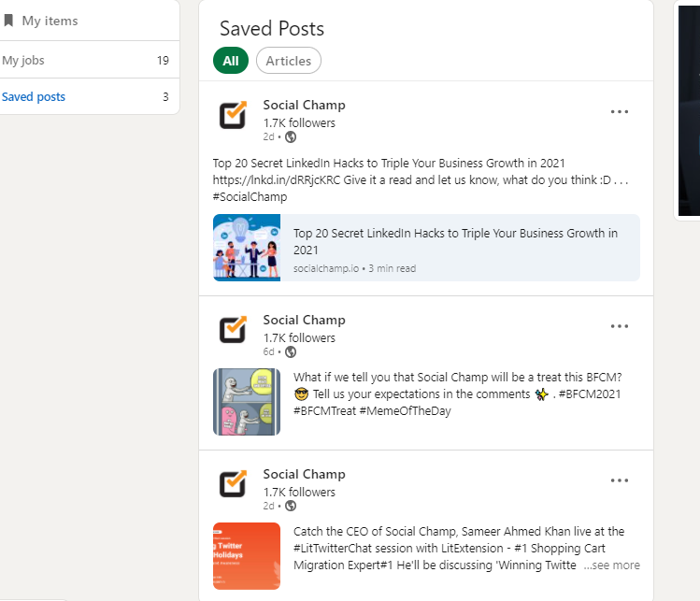Viewport: 700px width, 601px height.
Task: Click the BFCM post text about Social Champ treat
Action: [x=458, y=394]
